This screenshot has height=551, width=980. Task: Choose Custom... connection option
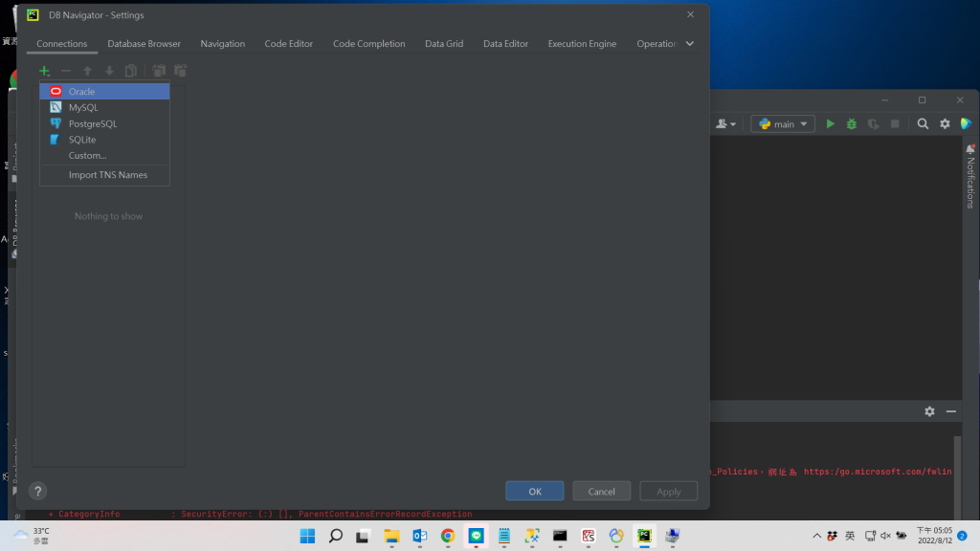tap(104, 156)
